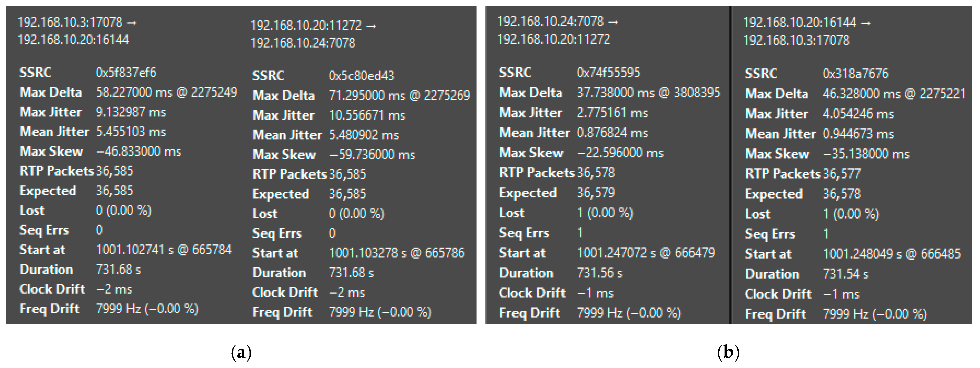Select the Max Jitter 2.775161 ms value
This screenshot has width=980, height=368.
click(612, 113)
